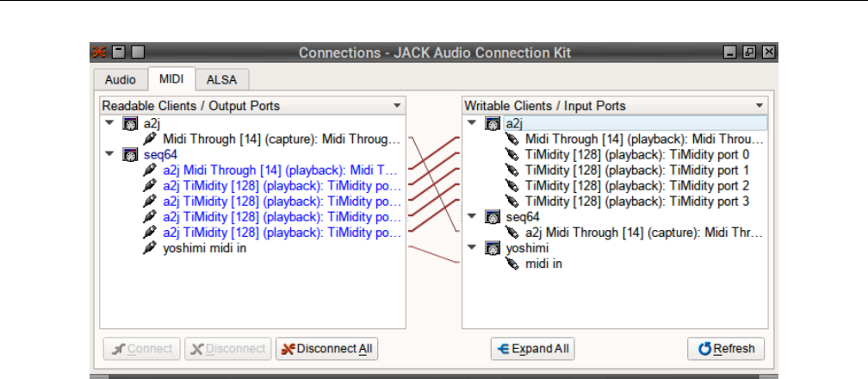Click the Disconnect button
The height and width of the screenshot is (379, 868).
[228, 349]
